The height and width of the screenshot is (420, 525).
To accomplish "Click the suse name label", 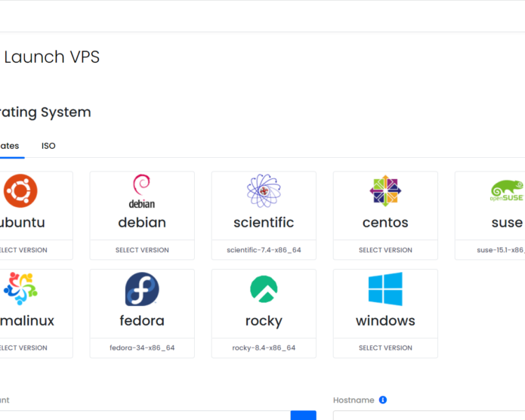I will pyautogui.click(x=507, y=223).
